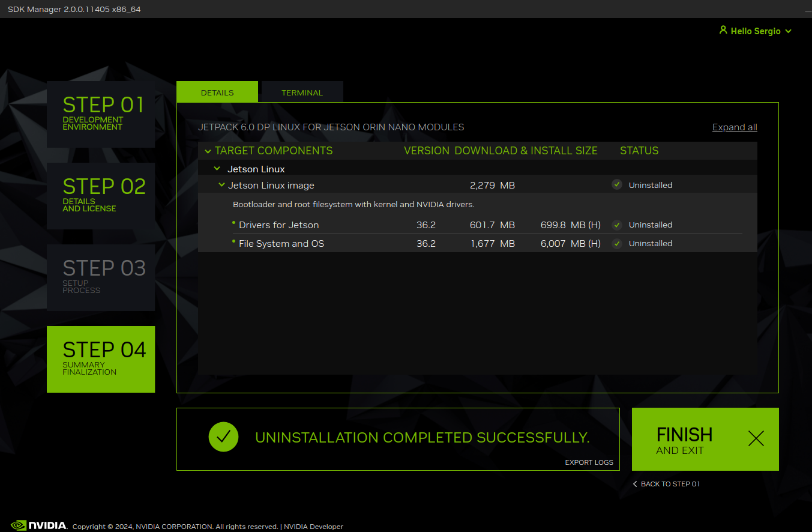This screenshot has width=812, height=532.
Task: Go to STEP 03 Setup Process
Action: [x=101, y=277]
